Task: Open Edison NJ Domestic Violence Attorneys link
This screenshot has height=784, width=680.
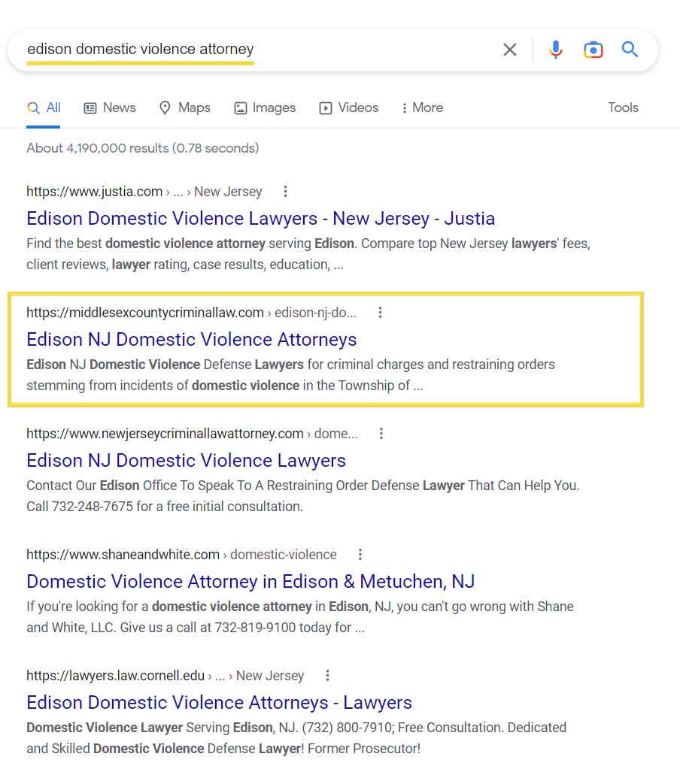Action: click(x=192, y=340)
